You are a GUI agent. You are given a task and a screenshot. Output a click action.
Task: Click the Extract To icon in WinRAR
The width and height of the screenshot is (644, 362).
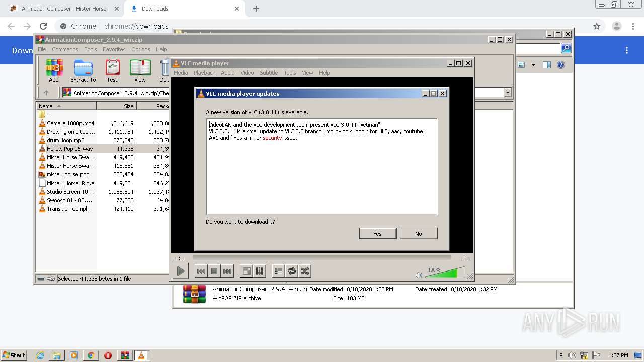pos(83,71)
